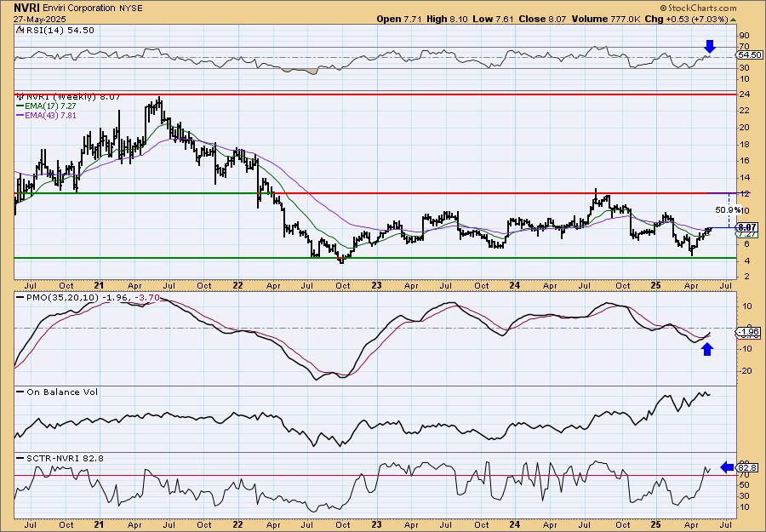Image resolution: width=766 pixels, height=532 pixels.
Task: Click the up triangle beside the change percentage
Action: (733, 19)
